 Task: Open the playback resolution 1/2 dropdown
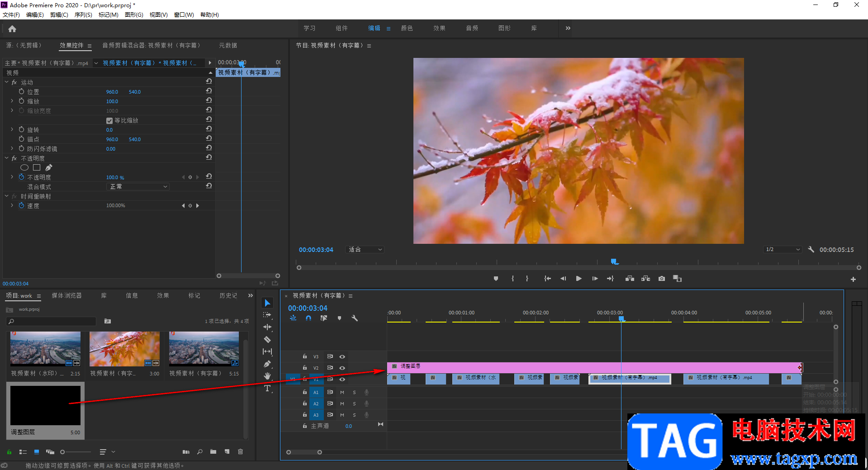783,250
